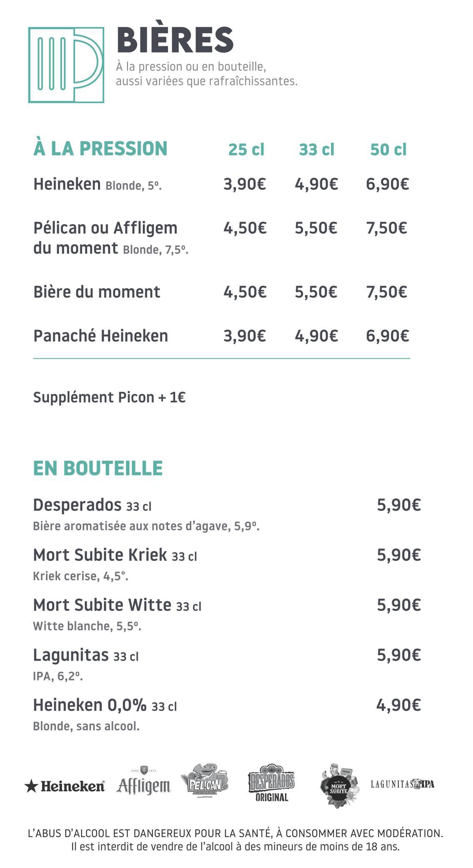Viewport: 473px width, 868px height.
Task: Click the Heineken star logo
Action: [x=65, y=787]
